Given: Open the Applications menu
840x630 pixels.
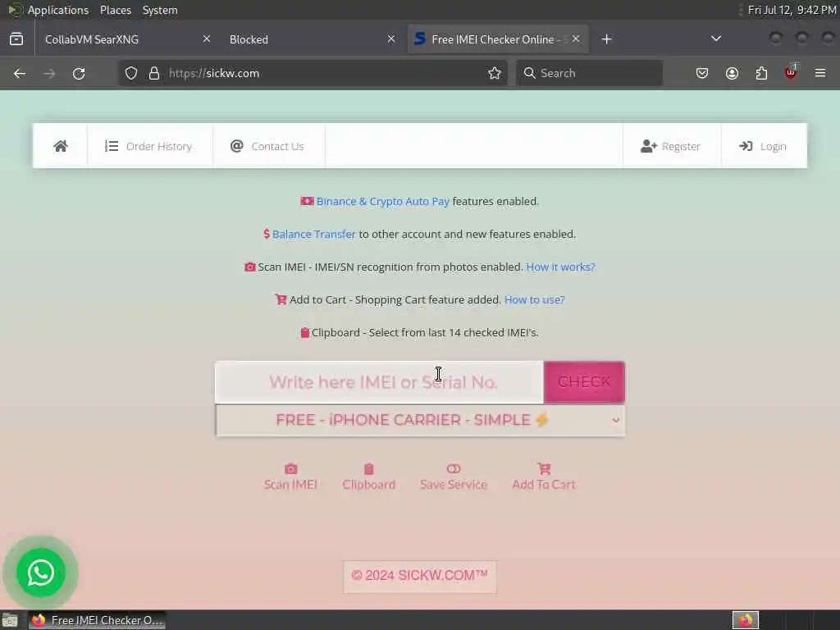Looking at the screenshot, I should (x=58, y=10).
